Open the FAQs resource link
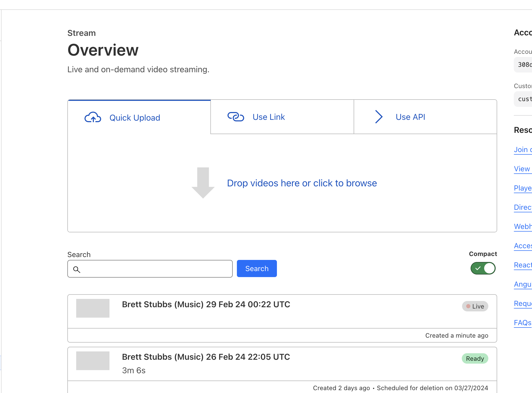This screenshot has width=532, height=393. click(x=522, y=323)
